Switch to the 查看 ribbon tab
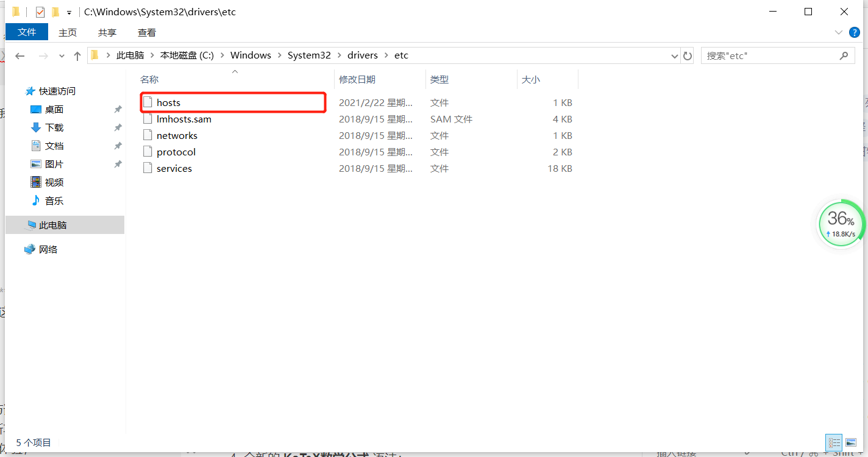868x457 pixels. click(147, 32)
